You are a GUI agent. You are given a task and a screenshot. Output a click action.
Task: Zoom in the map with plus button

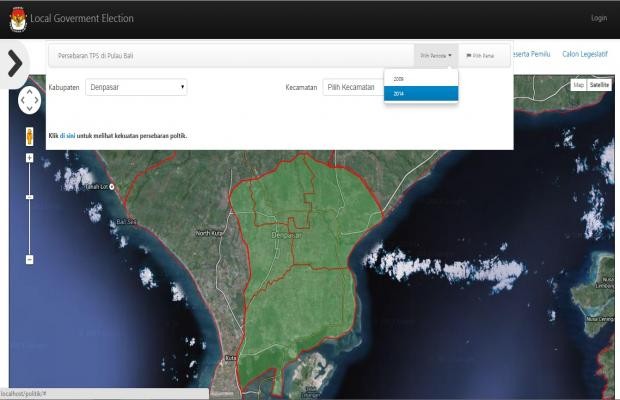pyautogui.click(x=29, y=158)
